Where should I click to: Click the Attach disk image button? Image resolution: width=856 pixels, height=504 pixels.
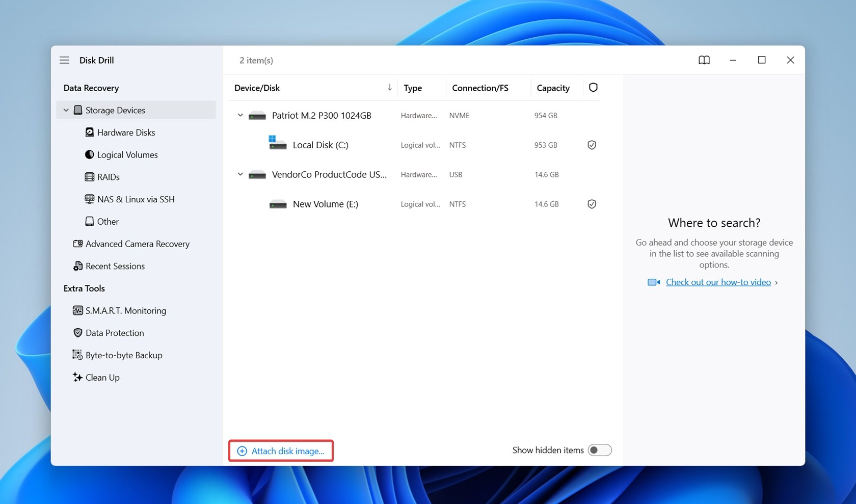[x=281, y=450]
